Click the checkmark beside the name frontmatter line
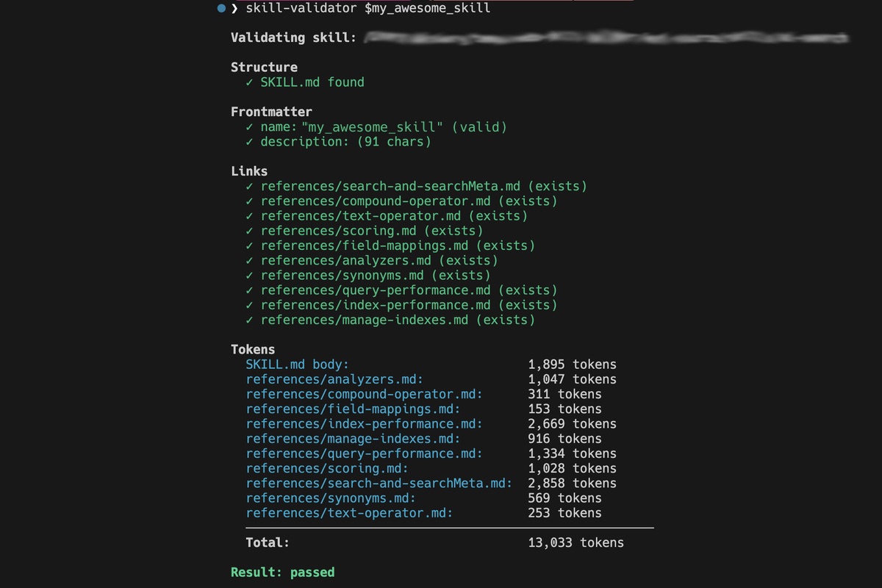Screen dimensions: 882x588 click(x=250, y=127)
